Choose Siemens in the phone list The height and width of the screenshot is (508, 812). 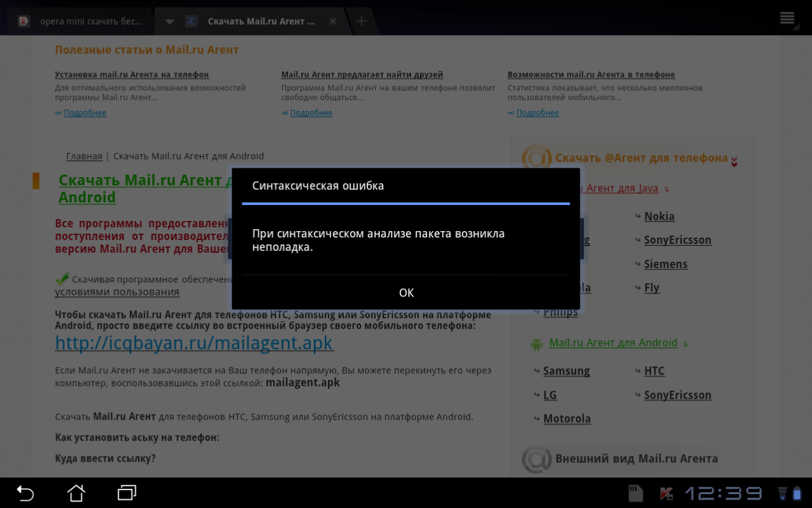(666, 264)
